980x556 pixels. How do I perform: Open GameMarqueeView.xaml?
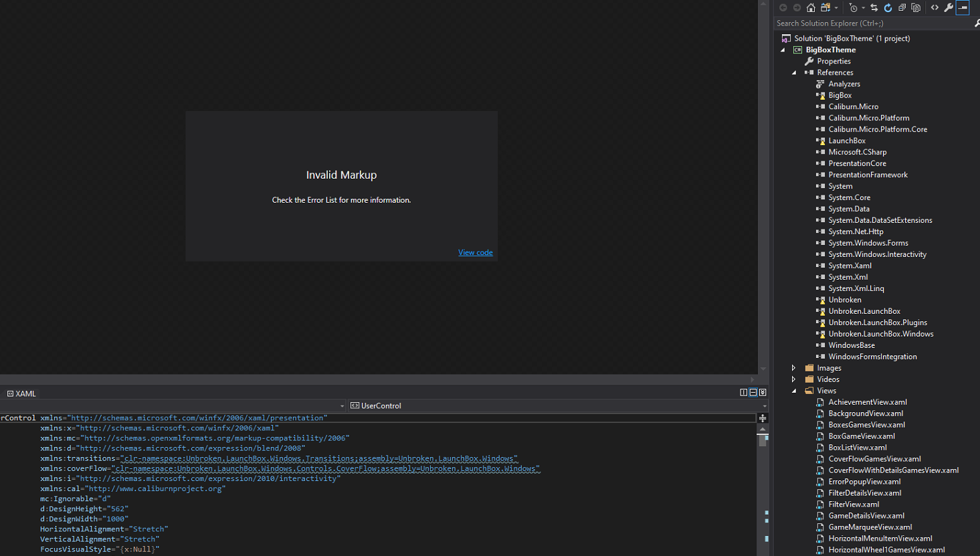point(870,527)
